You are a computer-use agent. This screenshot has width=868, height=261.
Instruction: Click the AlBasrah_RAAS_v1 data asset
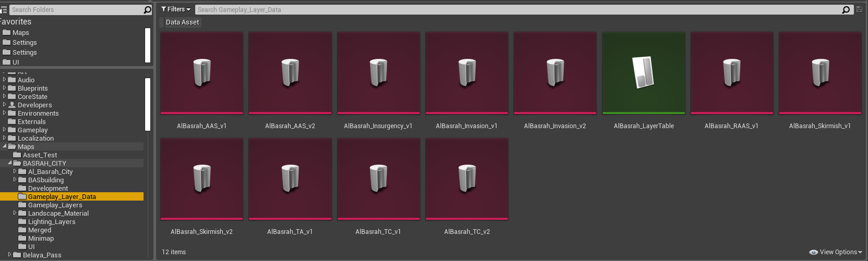point(732,73)
